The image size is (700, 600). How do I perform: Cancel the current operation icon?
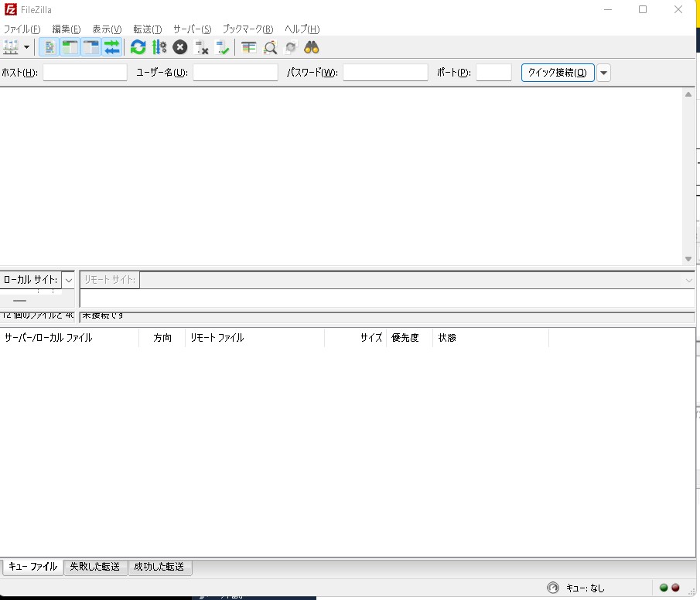(x=180, y=47)
